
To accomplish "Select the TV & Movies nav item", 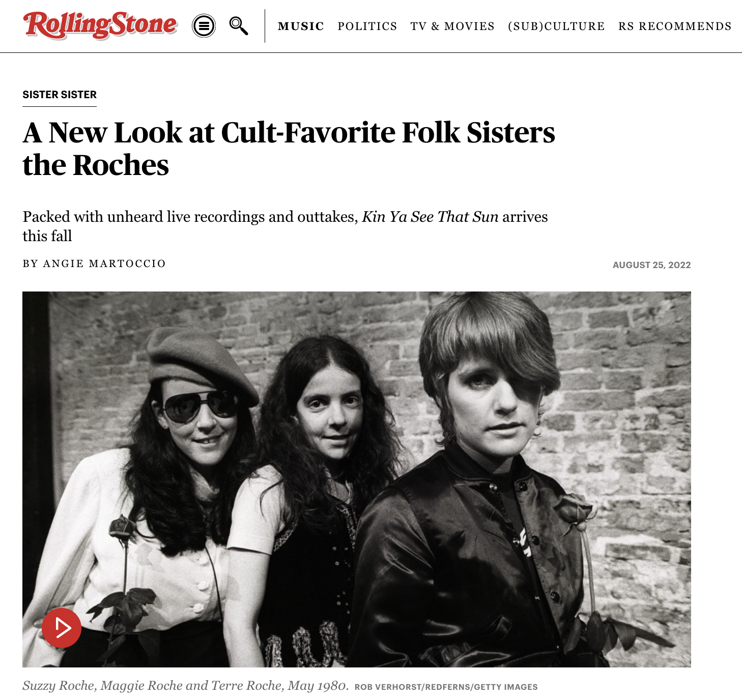I will (452, 26).
